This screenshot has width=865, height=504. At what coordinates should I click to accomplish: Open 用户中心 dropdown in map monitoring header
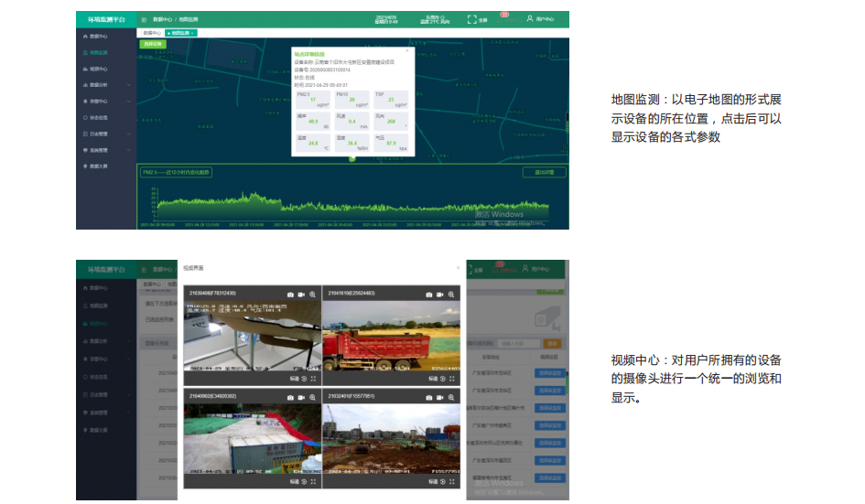click(x=541, y=19)
